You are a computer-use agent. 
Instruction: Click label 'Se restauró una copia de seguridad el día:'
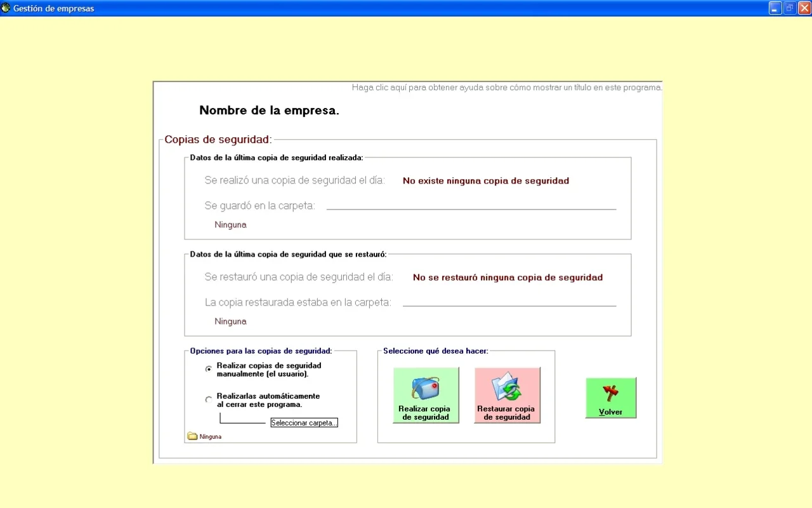click(x=299, y=277)
